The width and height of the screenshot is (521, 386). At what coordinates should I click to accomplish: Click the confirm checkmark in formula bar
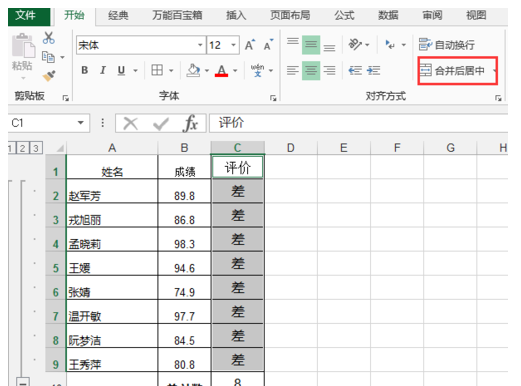pyautogui.click(x=160, y=124)
